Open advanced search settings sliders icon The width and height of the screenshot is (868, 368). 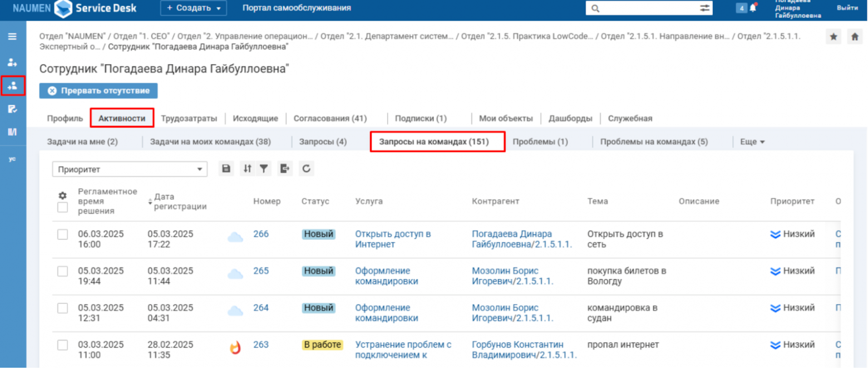705,8
